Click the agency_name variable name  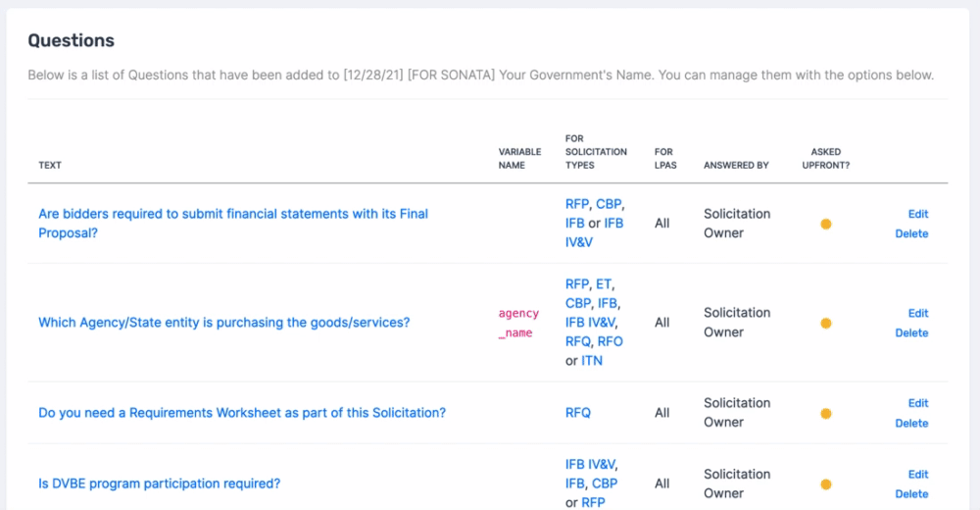coord(518,323)
